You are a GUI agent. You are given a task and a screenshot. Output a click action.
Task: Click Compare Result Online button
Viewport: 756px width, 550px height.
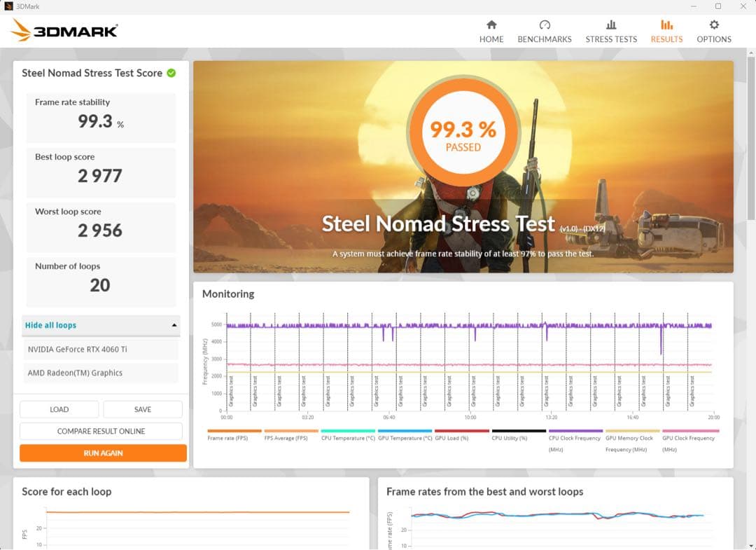click(101, 431)
